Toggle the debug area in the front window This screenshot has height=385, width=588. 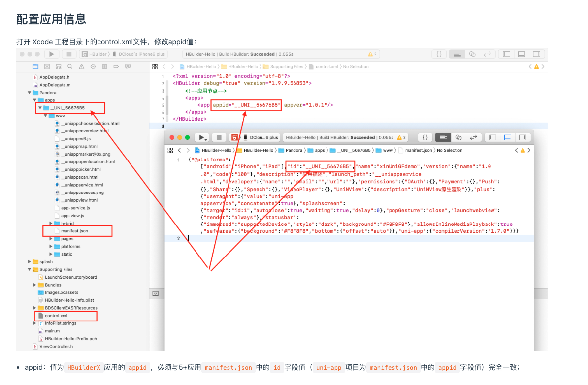point(508,137)
